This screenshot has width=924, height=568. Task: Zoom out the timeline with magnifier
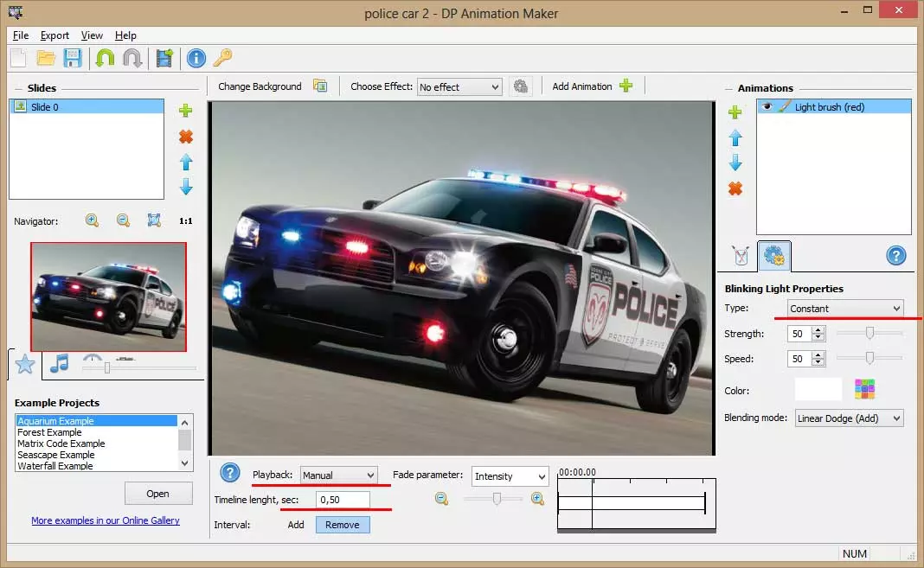pos(441,499)
